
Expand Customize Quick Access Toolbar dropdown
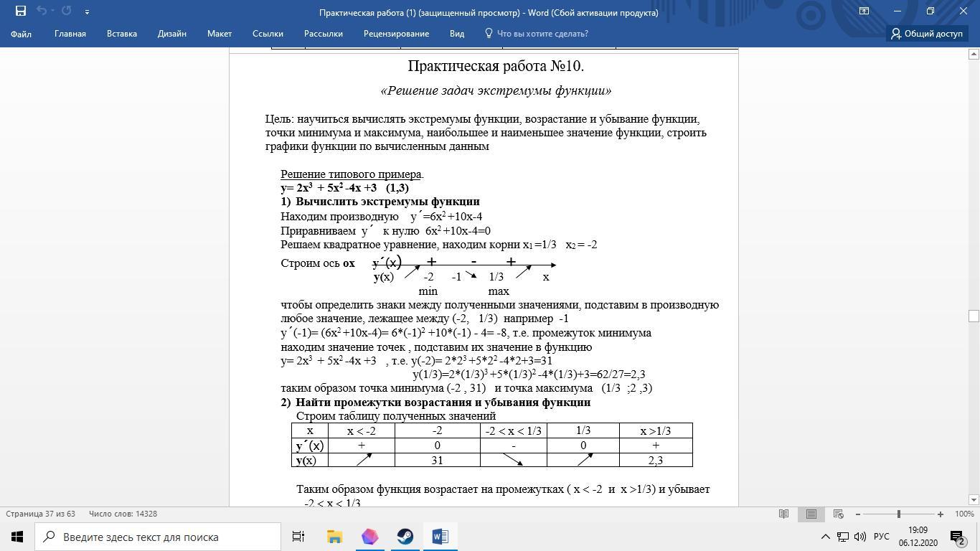pos(87,11)
